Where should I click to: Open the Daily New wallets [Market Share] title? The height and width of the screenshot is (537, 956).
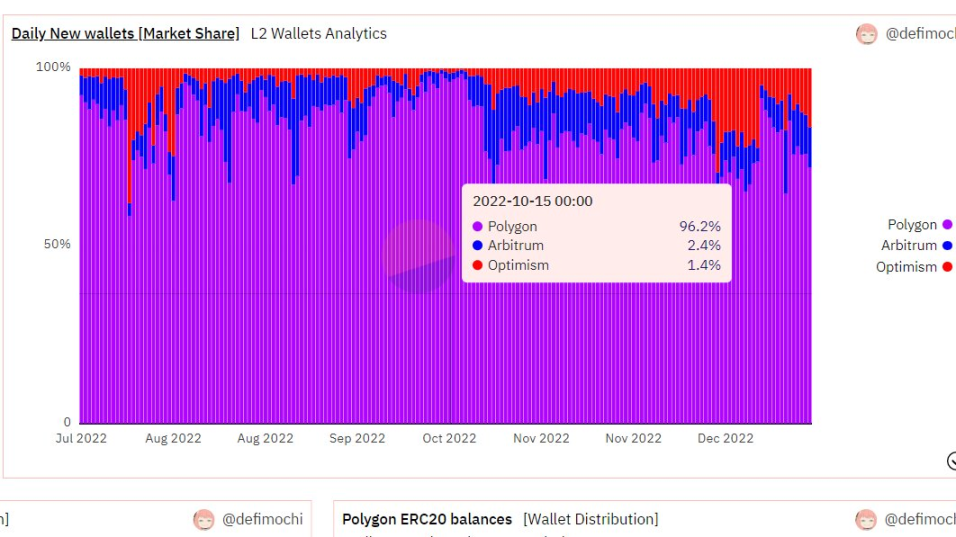tap(125, 34)
